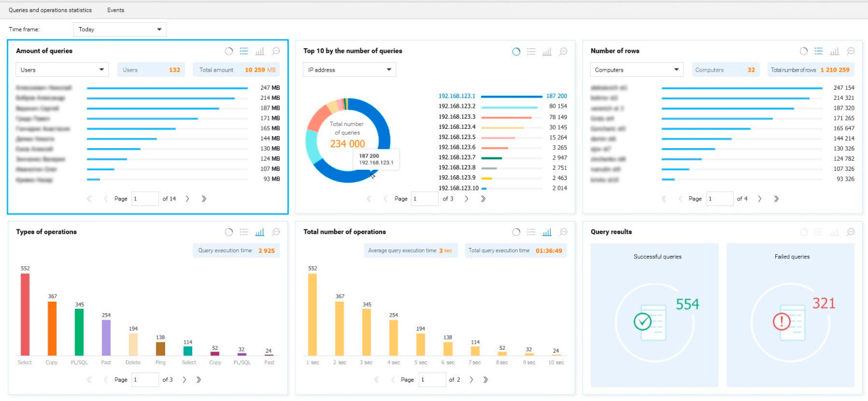Open the Computers dropdown in Number of rows
Screen dimensions: 868x401
coord(637,70)
